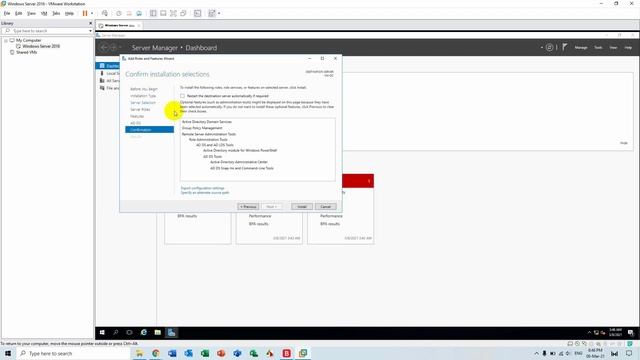Click the stretch guest display icon
This screenshot has width=640, height=360.
[212, 13]
